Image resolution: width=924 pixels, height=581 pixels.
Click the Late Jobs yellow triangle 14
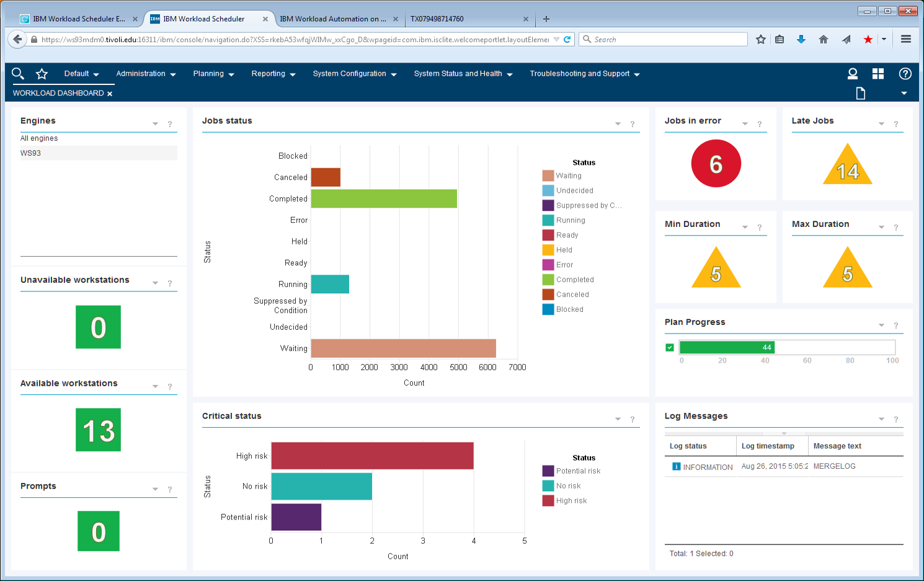point(848,164)
